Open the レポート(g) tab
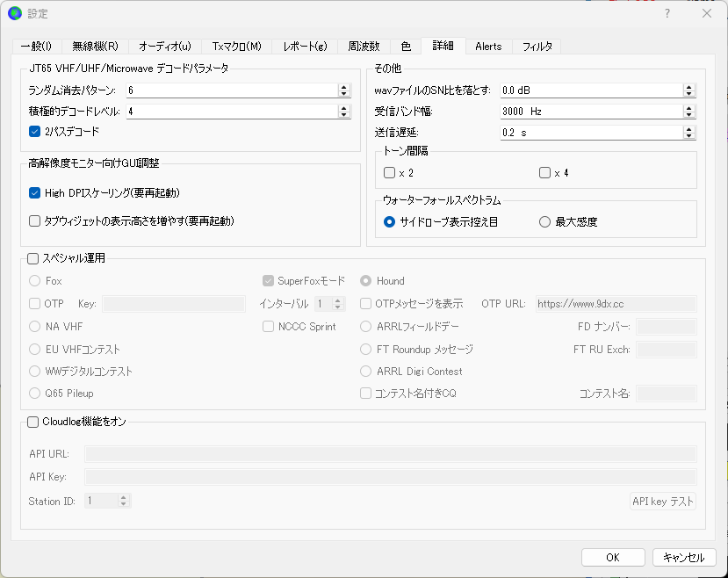This screenshot has height=578, width=728. pyautogui.click(x=305, y=46)
